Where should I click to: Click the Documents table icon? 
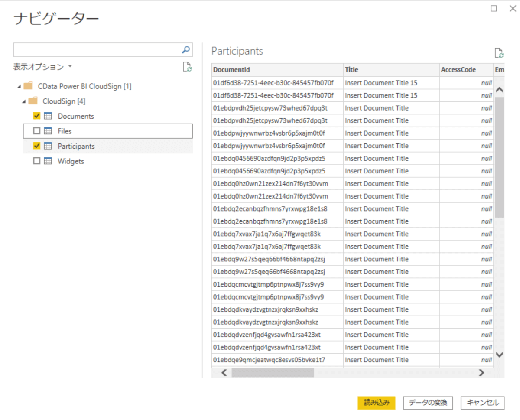coord(48,116)
